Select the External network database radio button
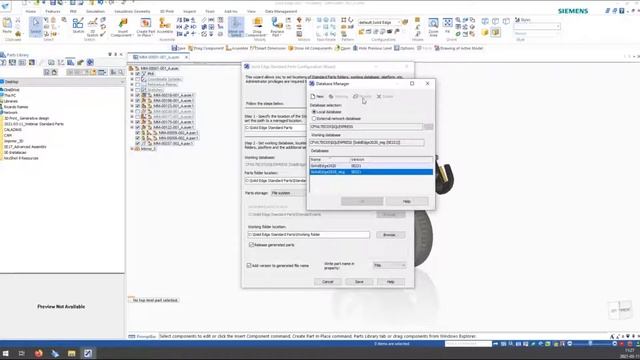This screenshot has height=360, width=640. [314, 118]
